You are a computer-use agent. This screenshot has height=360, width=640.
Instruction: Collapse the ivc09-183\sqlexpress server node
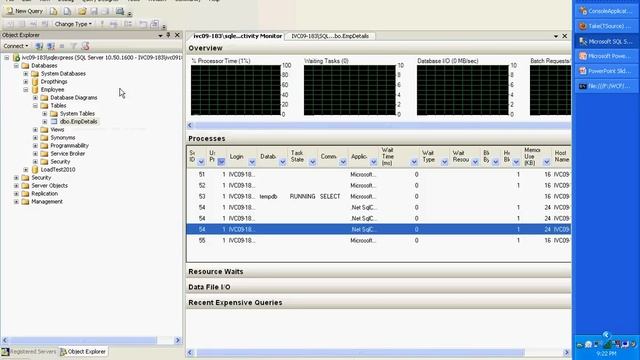(x=7, y=58)
